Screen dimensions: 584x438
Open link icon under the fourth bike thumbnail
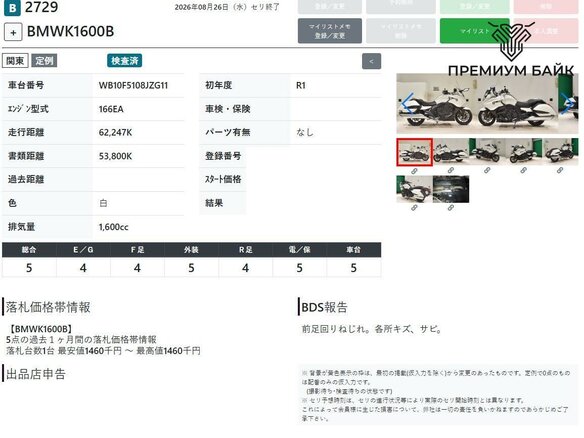click(524, 171)
